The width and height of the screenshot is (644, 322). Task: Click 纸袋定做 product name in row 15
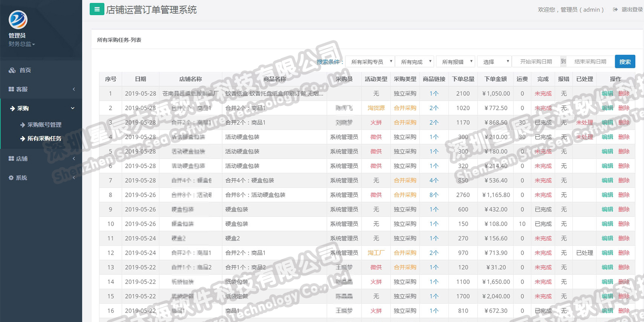[x=237, y=296]
